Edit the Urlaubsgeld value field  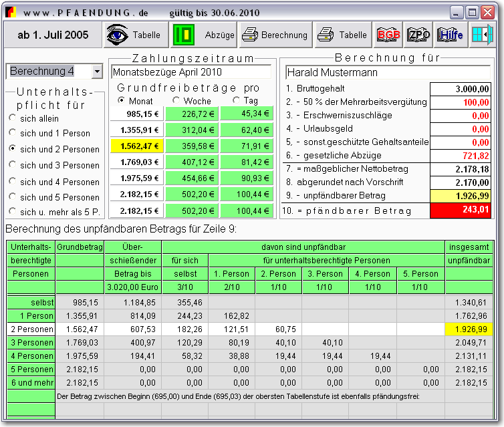point(461,129)
